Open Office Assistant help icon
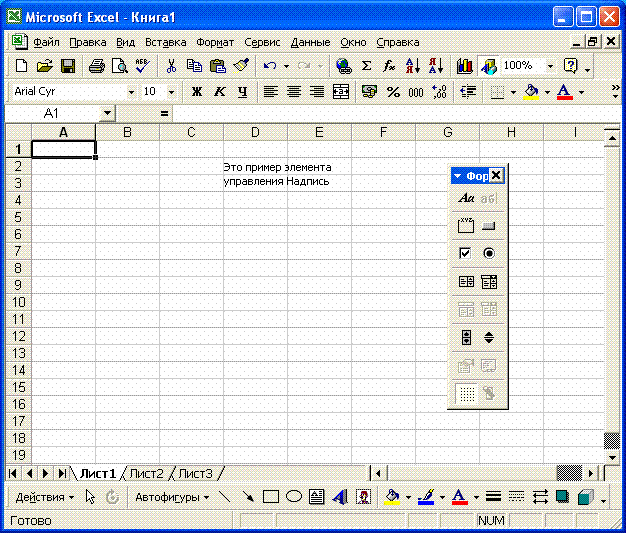Viewport: 626px width, 533px height. pos(571,65)
